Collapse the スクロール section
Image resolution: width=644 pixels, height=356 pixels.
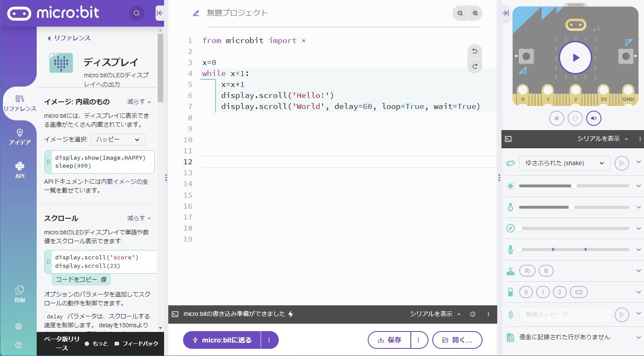pyautogui.click(x=139, y=218)
